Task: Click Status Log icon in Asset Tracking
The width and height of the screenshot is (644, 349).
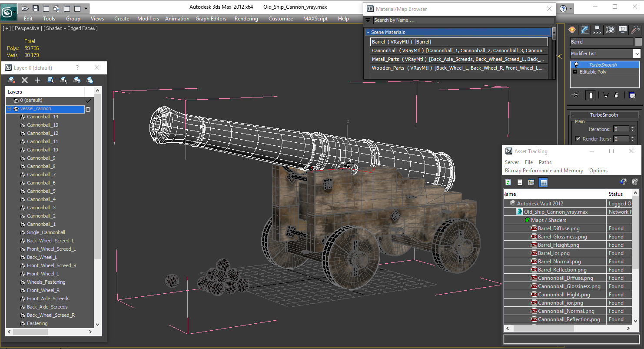Action: point(520,182)
